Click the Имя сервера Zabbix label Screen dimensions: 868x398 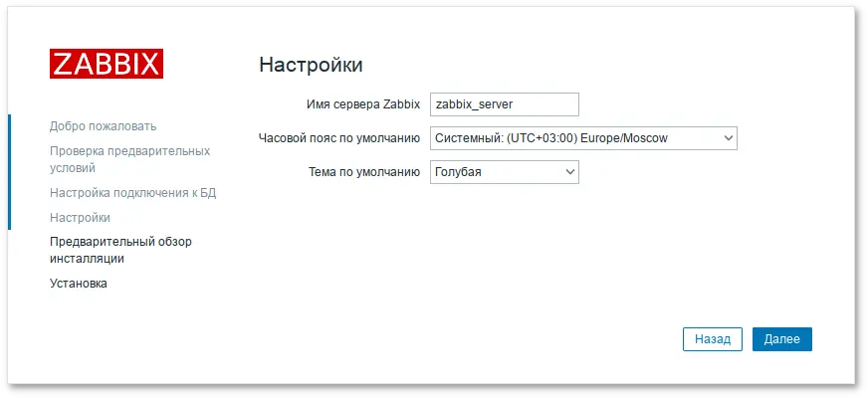click(363, 104)
